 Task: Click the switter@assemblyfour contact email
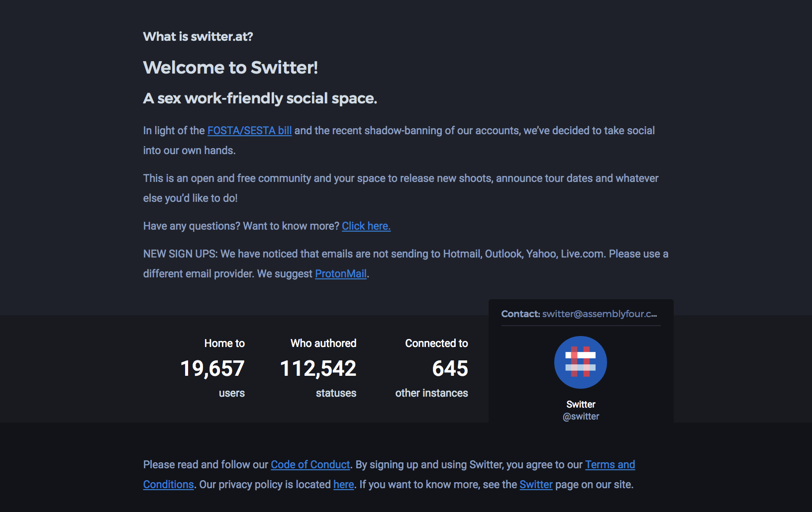599,314
